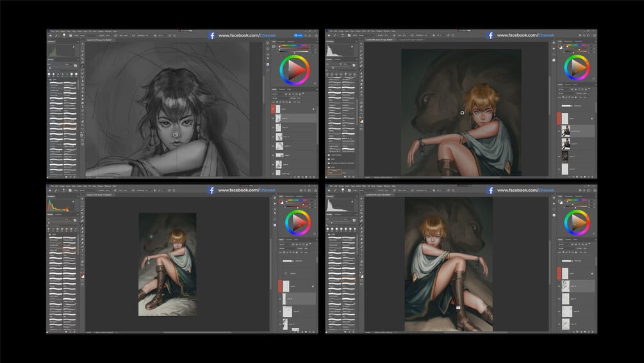Select the highlighted layer thumbnail in top-left window
Image resolution: width=644 pixels, height=363 pixels.
pos(279,119)
